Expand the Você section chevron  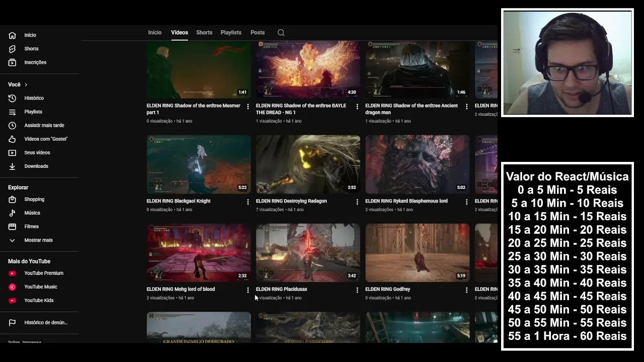tap(26, 84)
